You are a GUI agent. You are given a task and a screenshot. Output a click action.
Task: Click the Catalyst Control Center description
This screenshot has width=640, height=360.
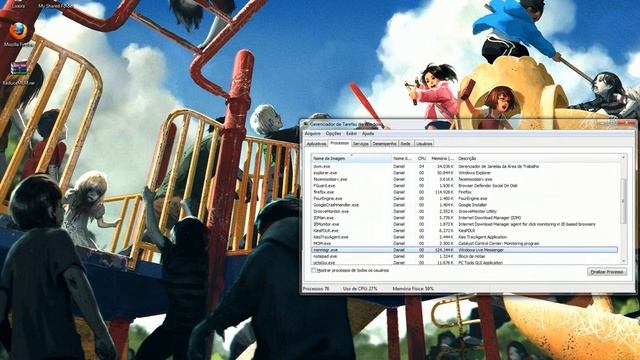click(x=499, y=243)
